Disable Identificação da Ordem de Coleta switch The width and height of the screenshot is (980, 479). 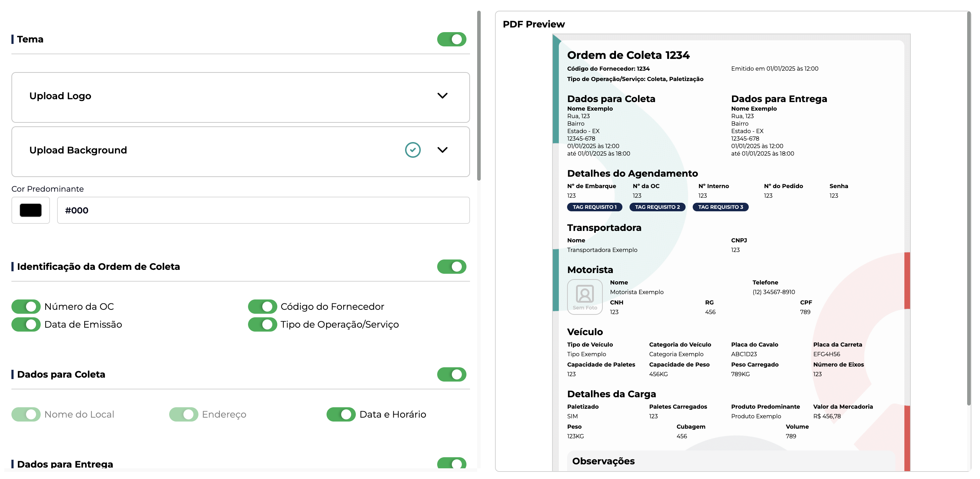pyautogui.click(x=451, y=266)
